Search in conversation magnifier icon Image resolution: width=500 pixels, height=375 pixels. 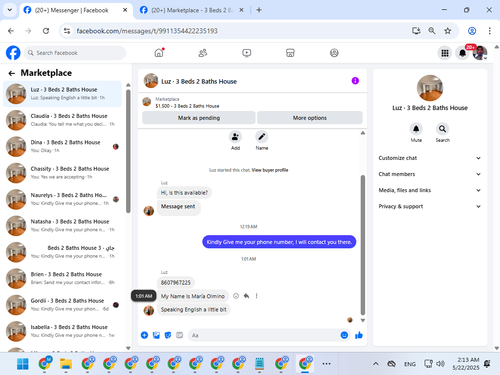[442, 129]
